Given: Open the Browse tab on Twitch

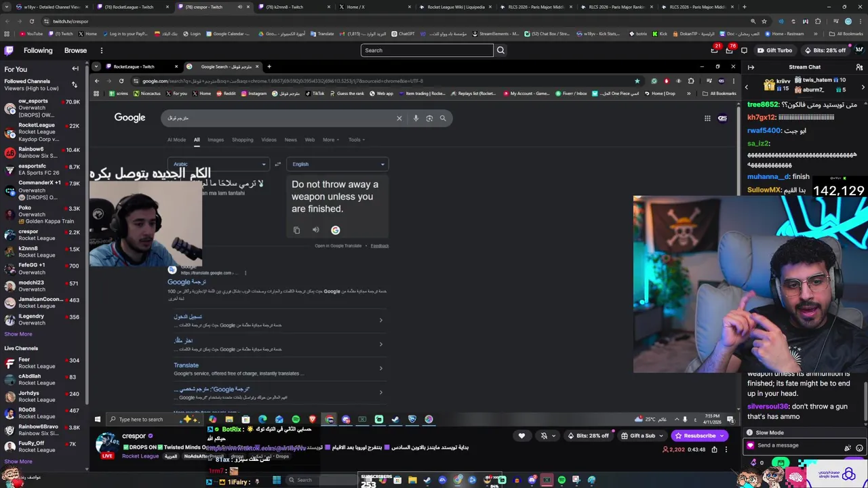Looking at the screenshot, I should [75, 50].
